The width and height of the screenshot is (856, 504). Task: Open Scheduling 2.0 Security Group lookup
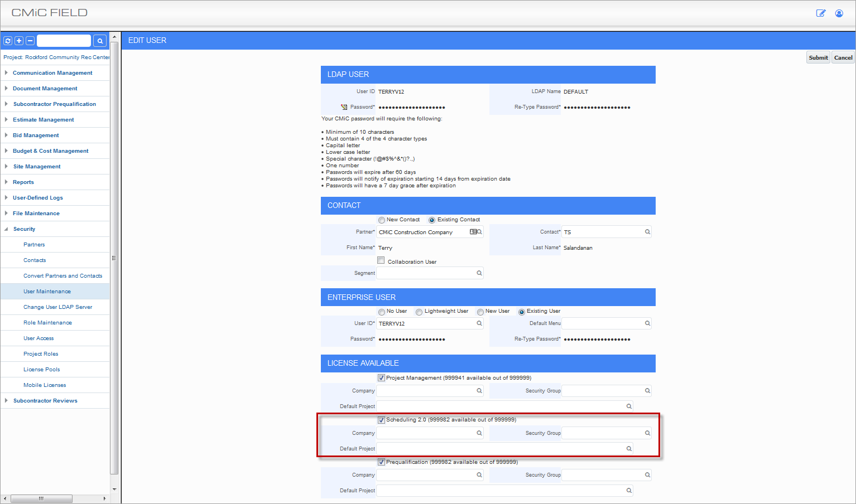(647, 433)
